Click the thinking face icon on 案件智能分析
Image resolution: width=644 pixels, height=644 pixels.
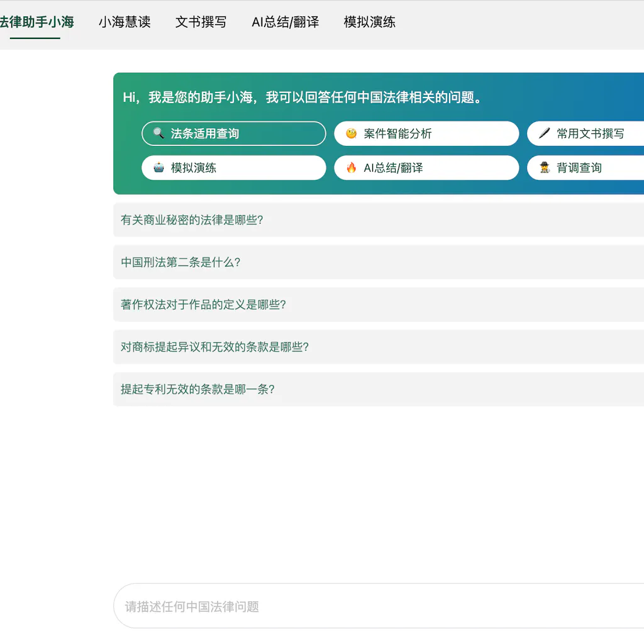[x=351, y=133]
